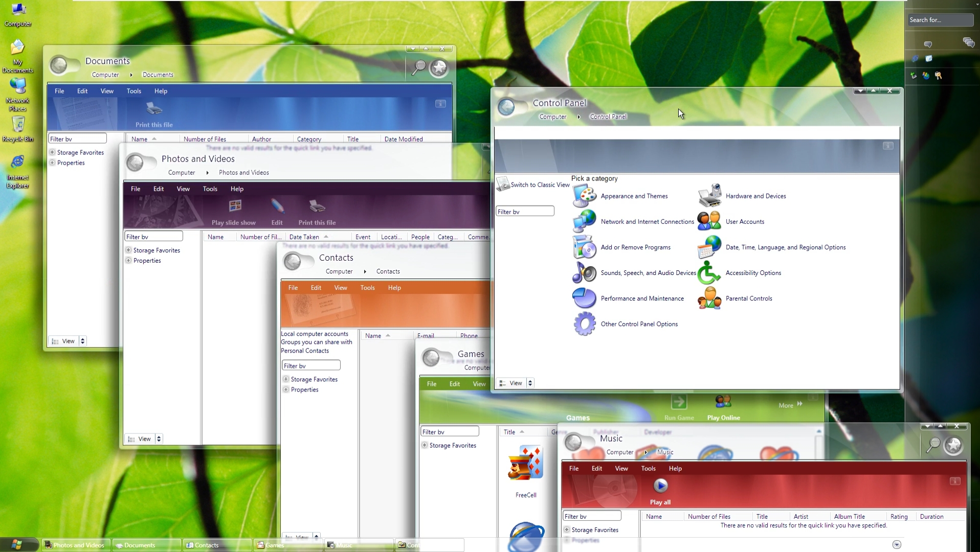Open View menu in Photos and Videos window

pos(183,189)
